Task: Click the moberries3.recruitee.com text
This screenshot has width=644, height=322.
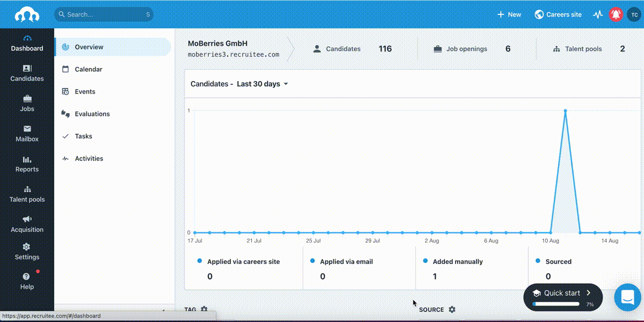Action: point(233,55)
